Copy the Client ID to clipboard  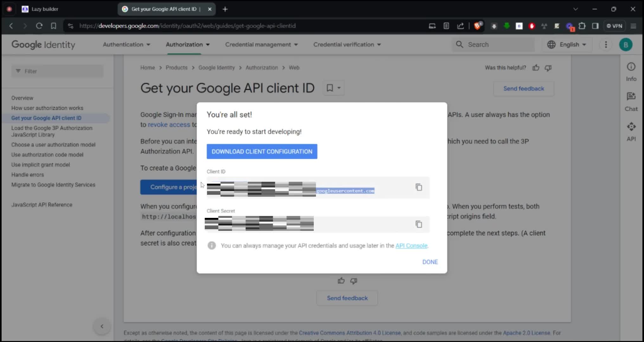[419, 187]
